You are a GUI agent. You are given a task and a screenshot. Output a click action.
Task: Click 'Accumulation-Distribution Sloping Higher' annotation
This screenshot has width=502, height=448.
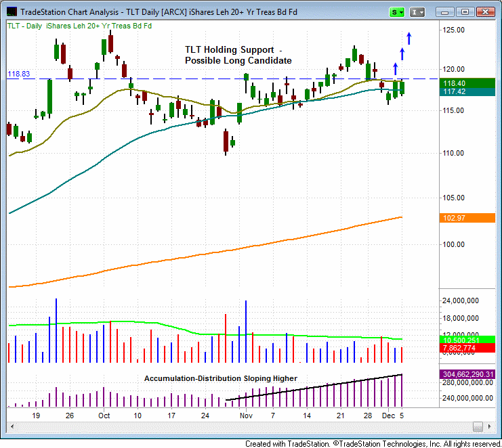pos(221,378)
